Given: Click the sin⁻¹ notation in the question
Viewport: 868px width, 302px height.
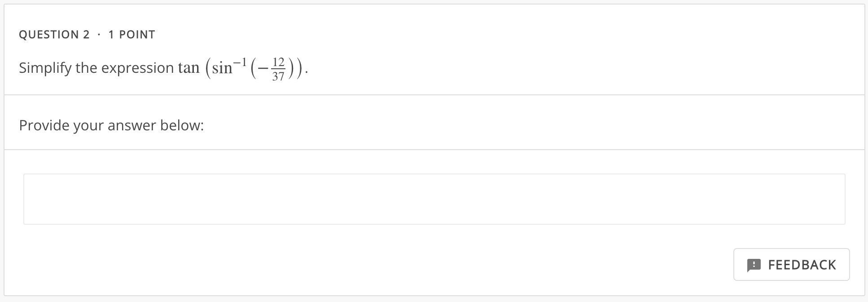Looking at the screenshot, I should (229, 67).
